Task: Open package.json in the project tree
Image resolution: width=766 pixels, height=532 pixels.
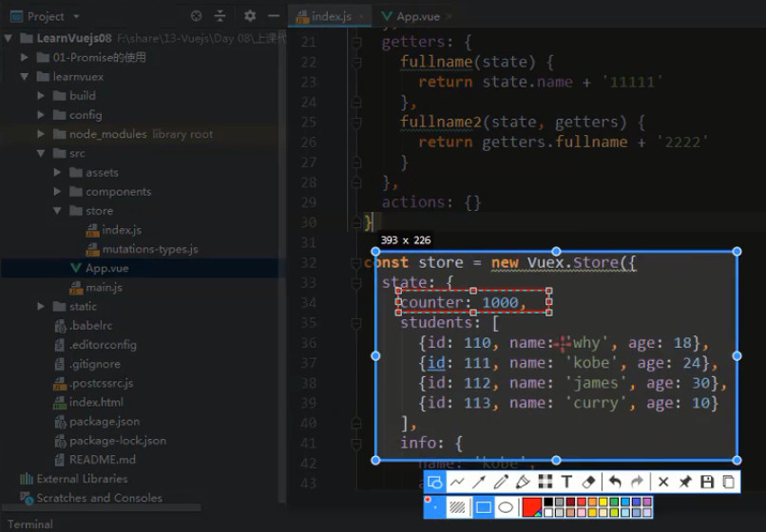Action: [x=98, y=421]
